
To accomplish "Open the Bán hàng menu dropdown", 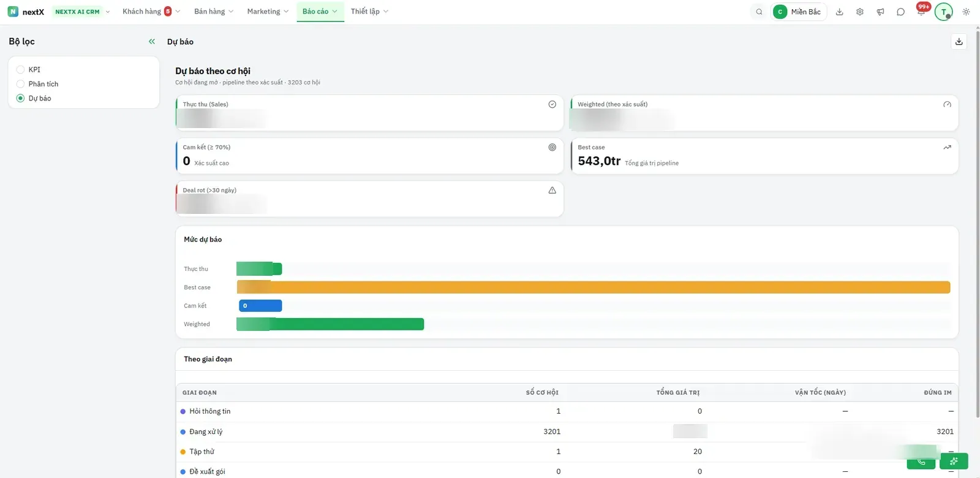I will 214,12.
